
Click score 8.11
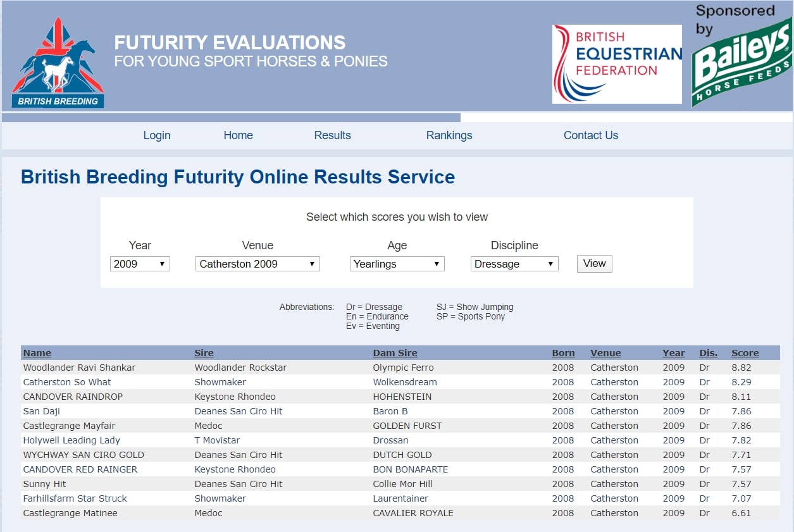coord(741,397)
